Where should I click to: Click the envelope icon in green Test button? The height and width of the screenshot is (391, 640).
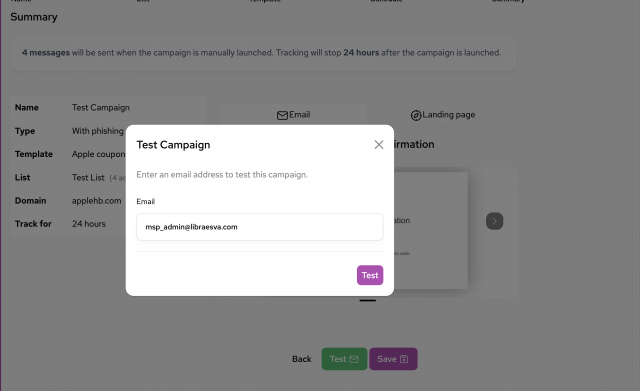click(x=354, y=359)
